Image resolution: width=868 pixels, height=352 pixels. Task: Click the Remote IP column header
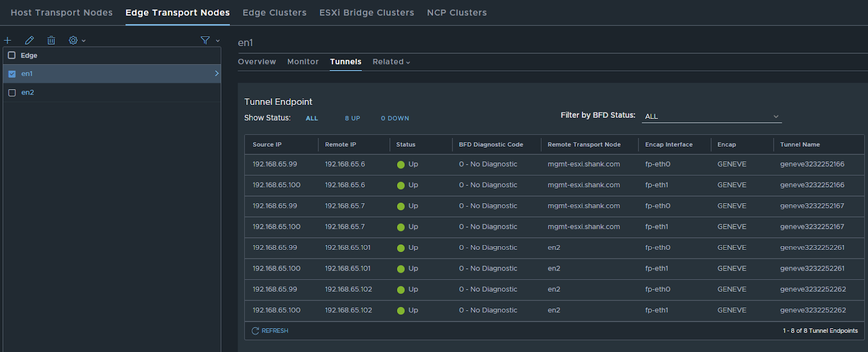click(x=341, y=144)
